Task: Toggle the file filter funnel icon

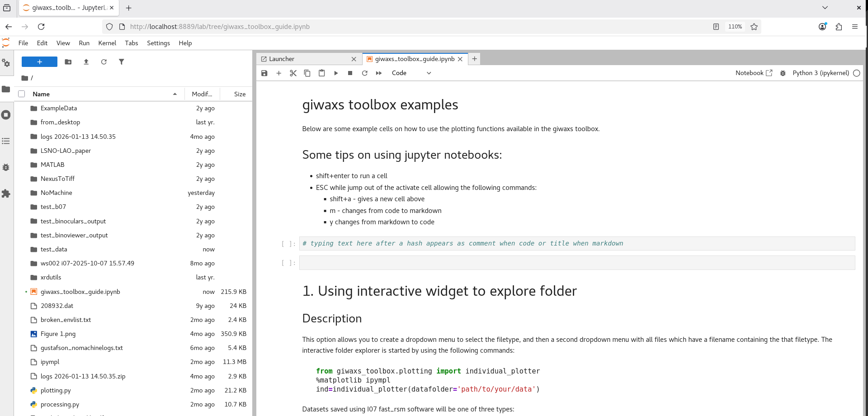Action: pyautogui.click(x=122, y=61)
